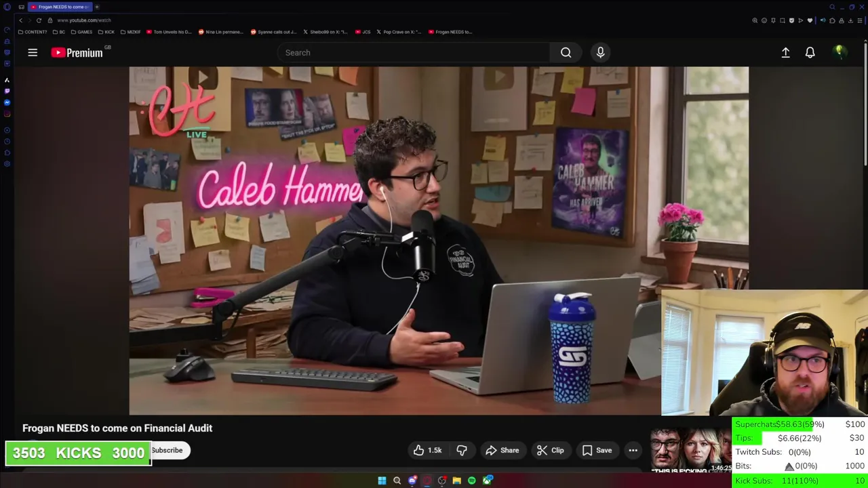Image resolution: width=868 pixels, height=488 pixels.
Task: Submit search with magnifier button
Action: coord(566,52)
